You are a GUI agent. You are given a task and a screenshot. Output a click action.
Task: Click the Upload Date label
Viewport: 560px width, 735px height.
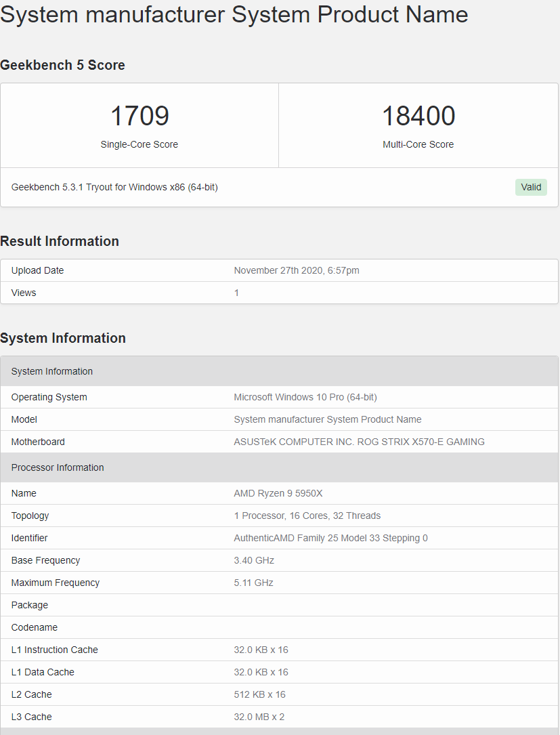click(37, 270)
